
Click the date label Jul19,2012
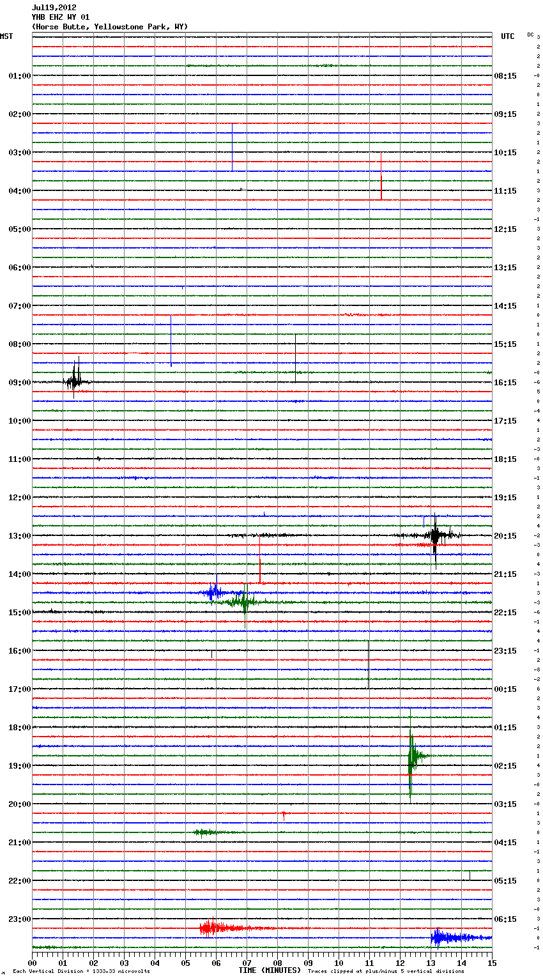click(54, 8)
